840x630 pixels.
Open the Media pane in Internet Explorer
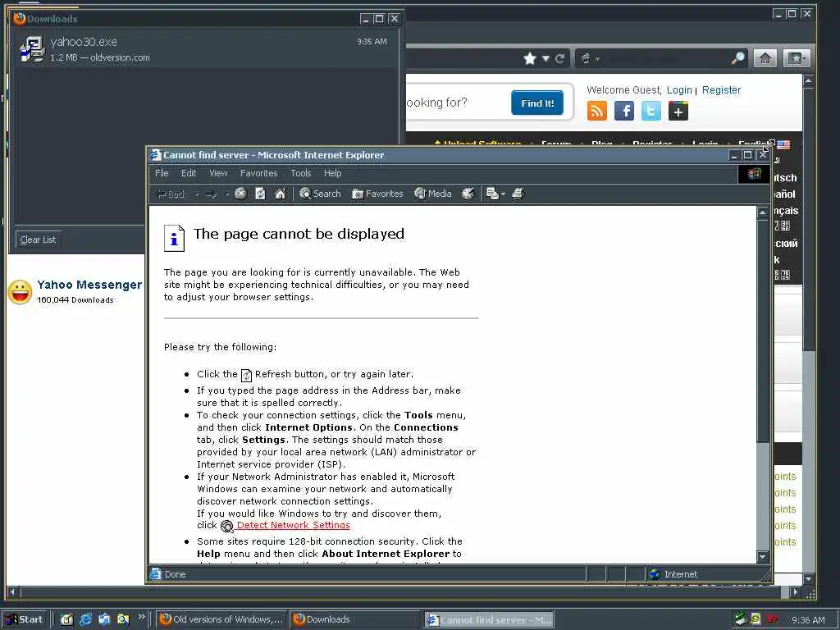(433, 194)
